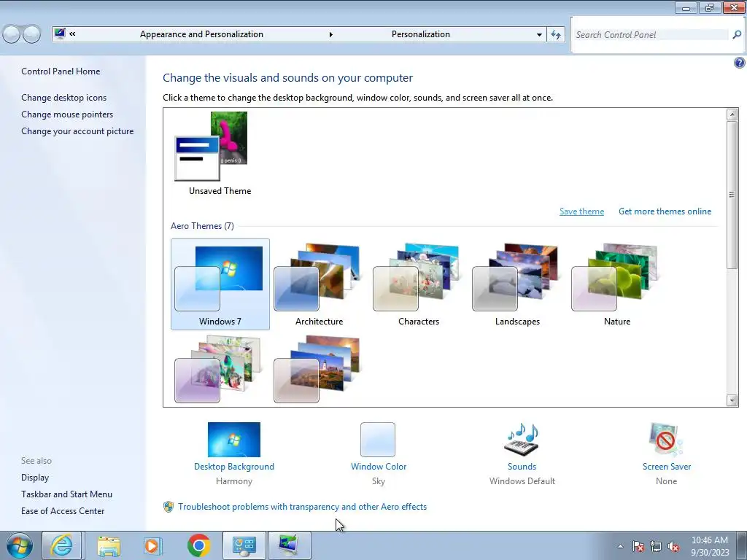Click the Forward navigation button
This screenshot has width=747, height=560.
(31, 34)
